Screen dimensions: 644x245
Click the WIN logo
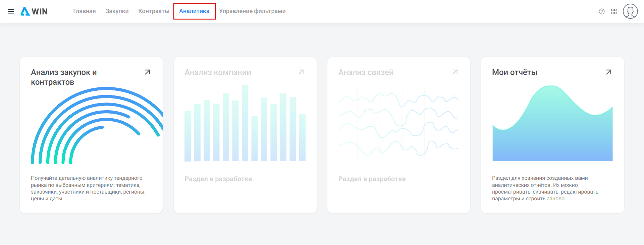(34, 11)
